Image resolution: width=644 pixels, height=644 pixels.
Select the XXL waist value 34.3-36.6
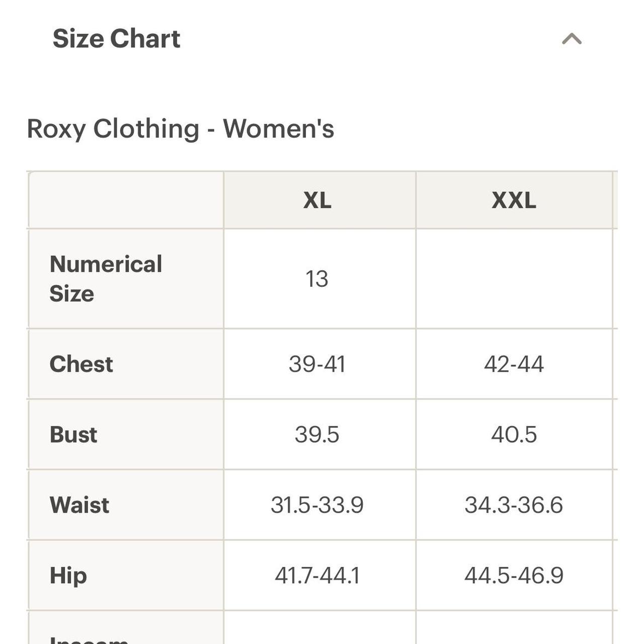tap(514, 505)
